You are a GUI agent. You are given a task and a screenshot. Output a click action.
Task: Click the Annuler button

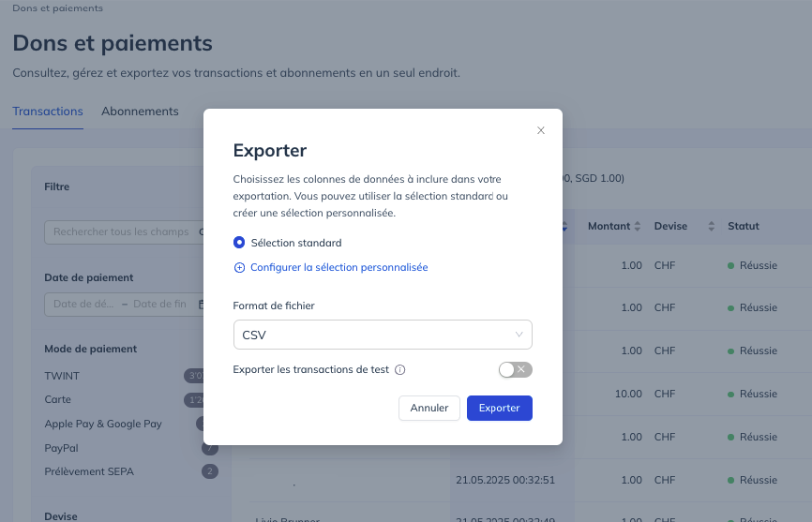tap(429, 409)
